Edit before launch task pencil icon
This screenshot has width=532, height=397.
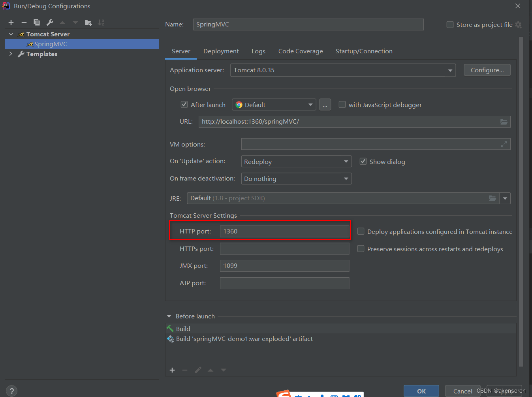tap(198, 370)
